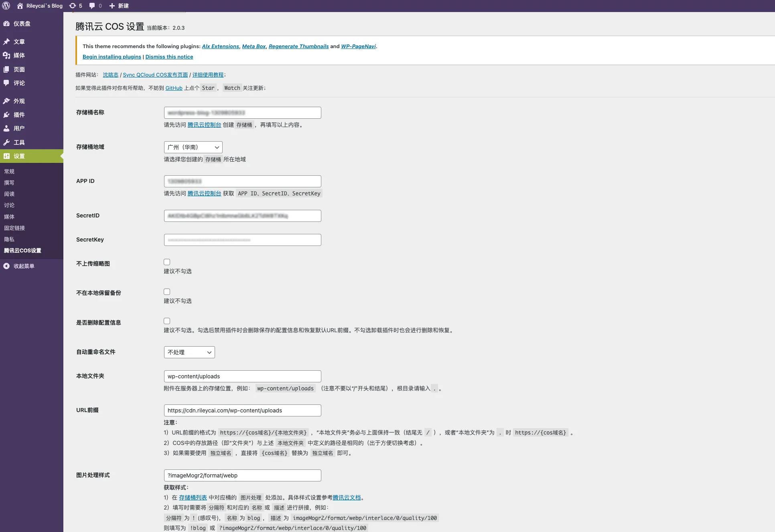Open the updates icon showing 5
Viewport: 775px width, 532px height.
click(73, 6)
